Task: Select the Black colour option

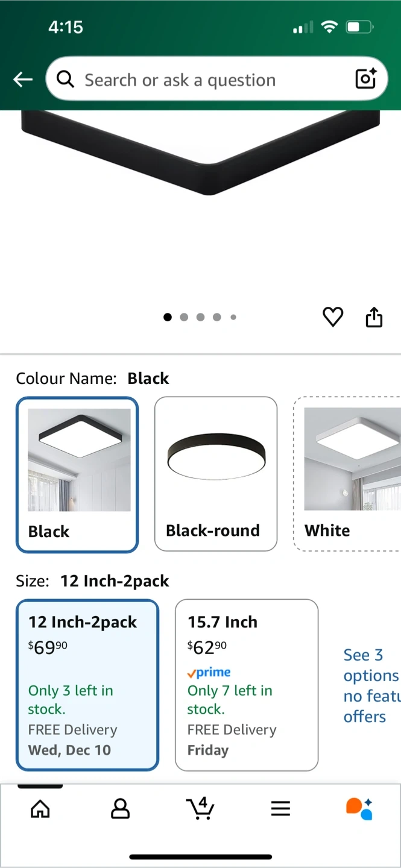Action: pyautogui.click(x=77, y=474)
